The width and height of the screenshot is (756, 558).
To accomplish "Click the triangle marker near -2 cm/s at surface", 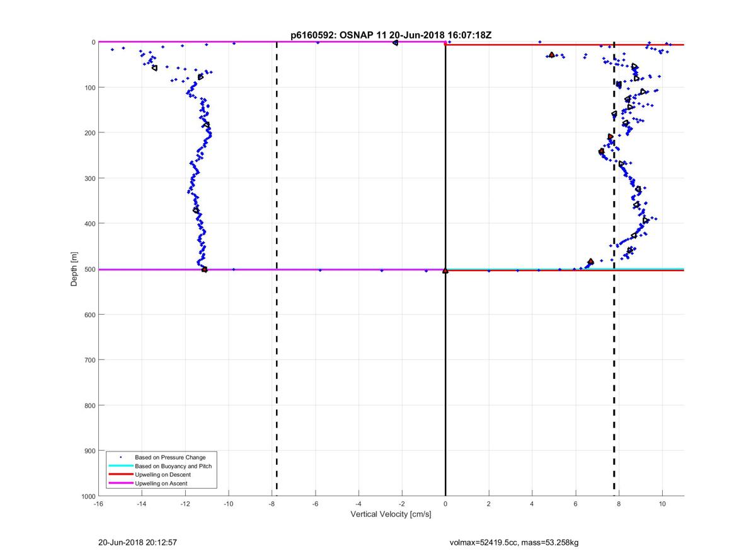I will point(395,42).
